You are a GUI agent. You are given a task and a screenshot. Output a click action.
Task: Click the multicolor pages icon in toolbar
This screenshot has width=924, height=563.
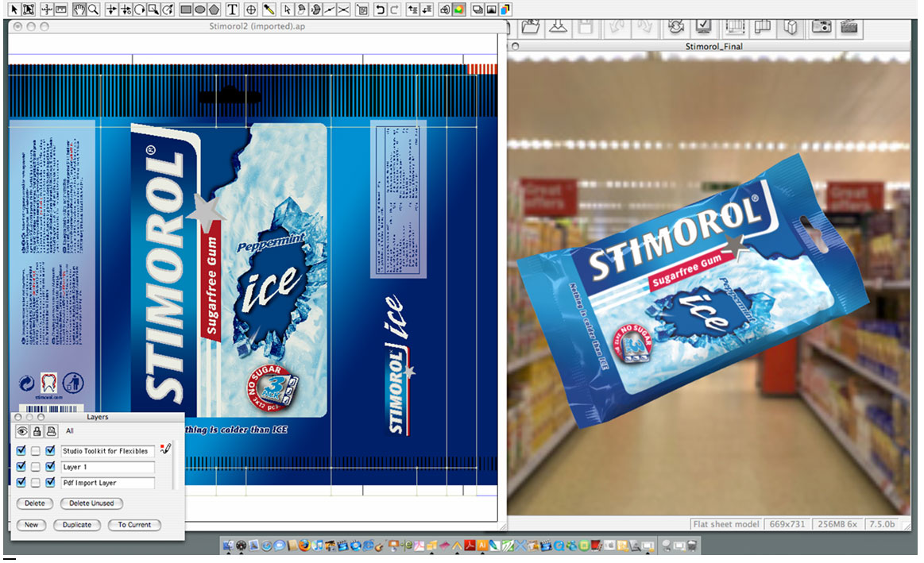coord(505,10)
